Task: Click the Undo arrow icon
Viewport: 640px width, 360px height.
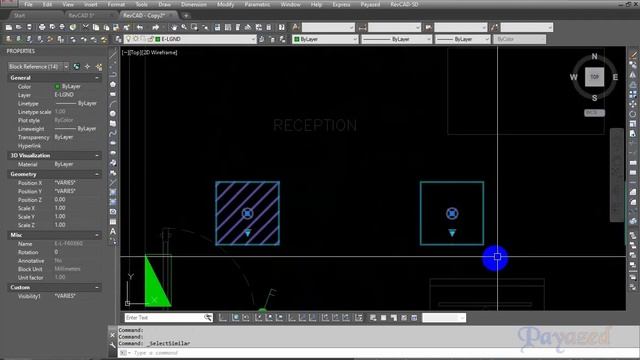Action: point(140,27)
